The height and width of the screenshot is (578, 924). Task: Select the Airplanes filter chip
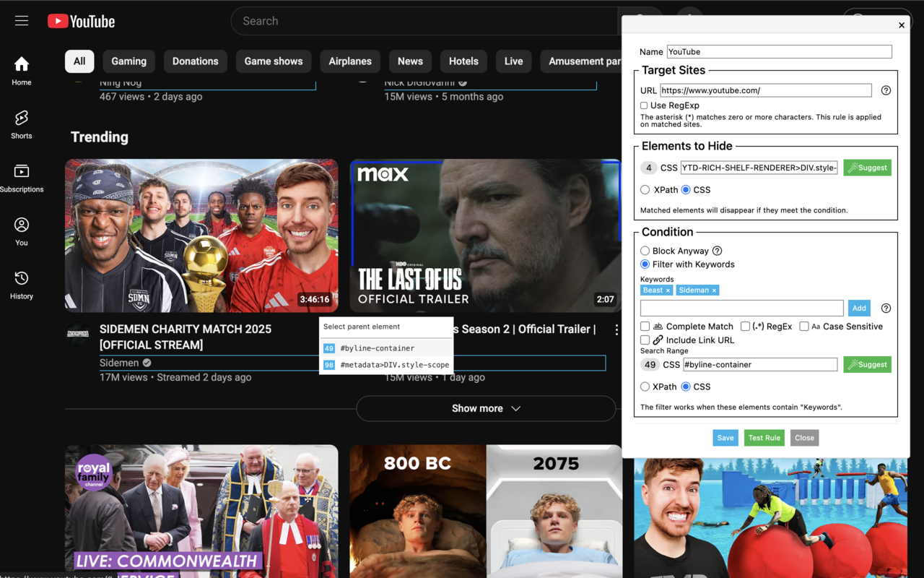click(x=350, y=61)
